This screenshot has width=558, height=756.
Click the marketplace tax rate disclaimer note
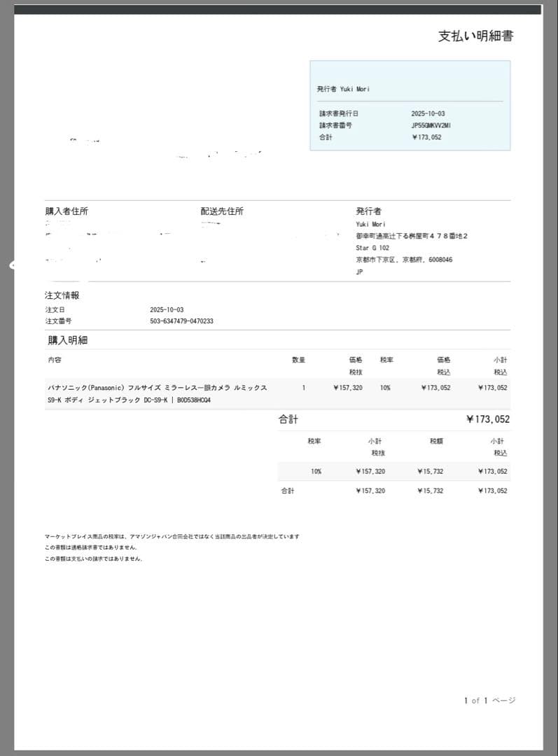tap(172, 537)
